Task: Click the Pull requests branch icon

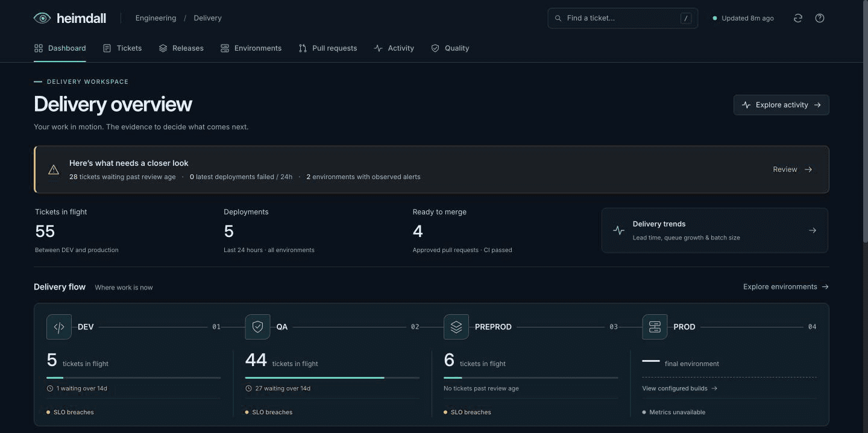Action: (303, 48)
